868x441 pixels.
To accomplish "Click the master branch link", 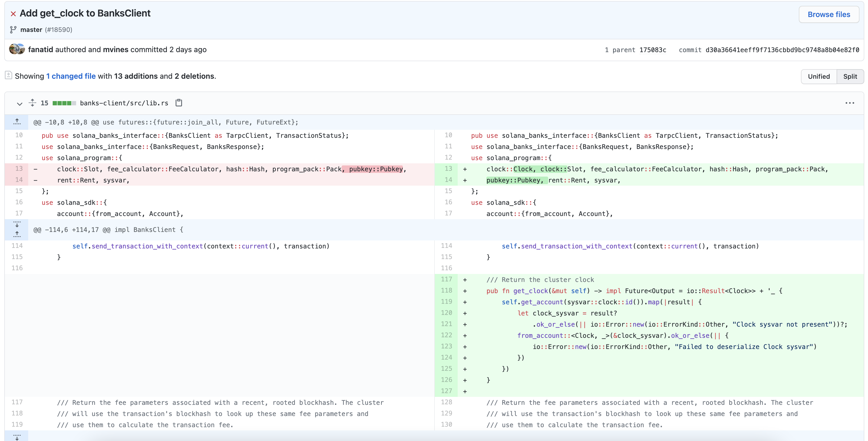I will tap(31, 30).
